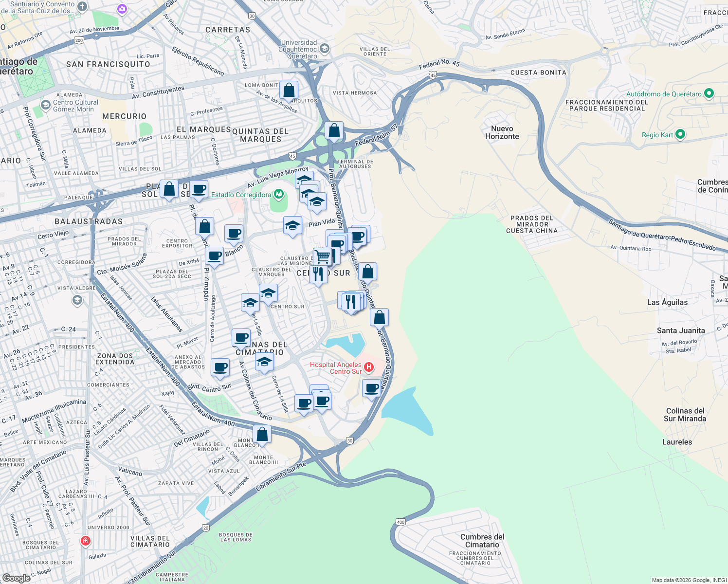Screen dimensions: 728x584
Task: Click the coffee cup icon near Estadio Corregidora
Action: point(199,190)
